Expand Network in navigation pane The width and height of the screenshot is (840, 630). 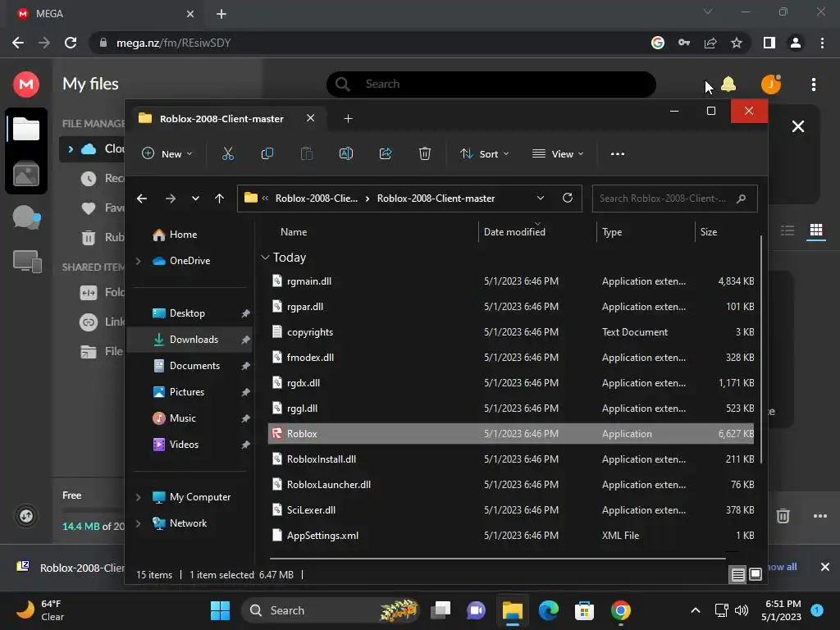[x=138, y=523]
